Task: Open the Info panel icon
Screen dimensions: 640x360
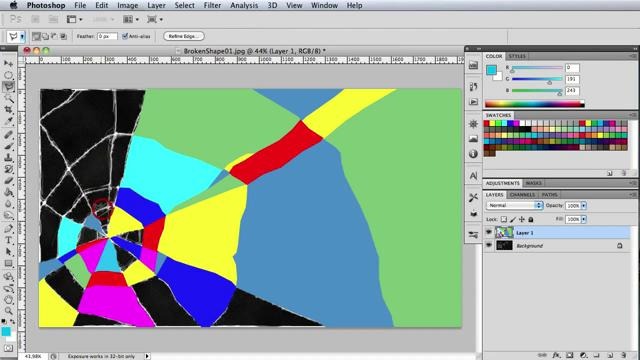Action: point(473,154)
